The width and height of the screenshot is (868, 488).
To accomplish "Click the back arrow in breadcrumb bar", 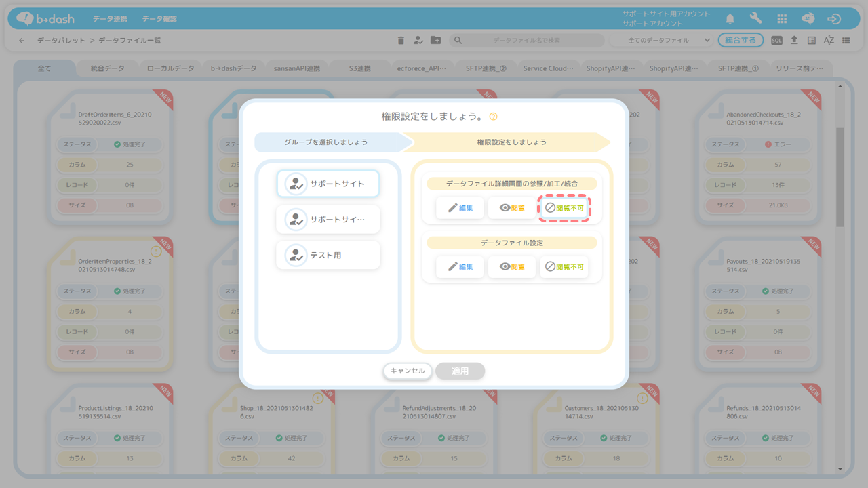I will click(x=22, y=41).
